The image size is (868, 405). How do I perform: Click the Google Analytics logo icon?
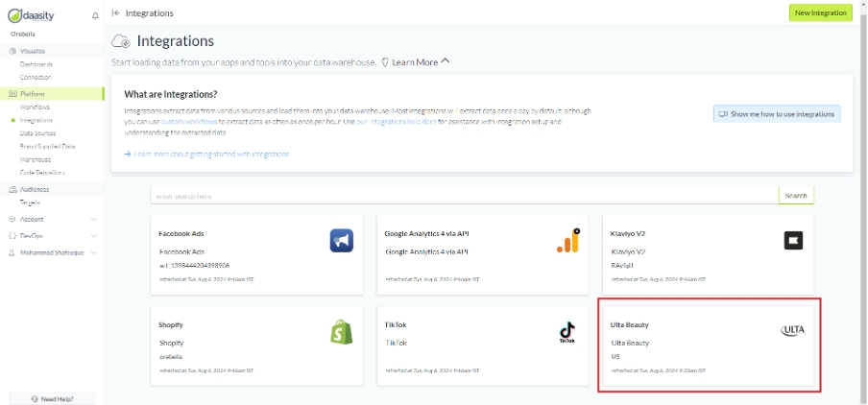[567, 241]
